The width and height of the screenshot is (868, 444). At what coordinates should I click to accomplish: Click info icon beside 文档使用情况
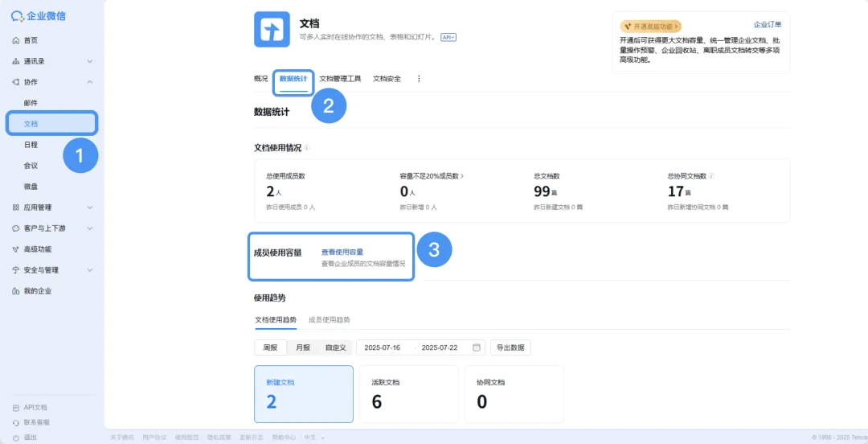pyautogui.click(x=307, y=148)
